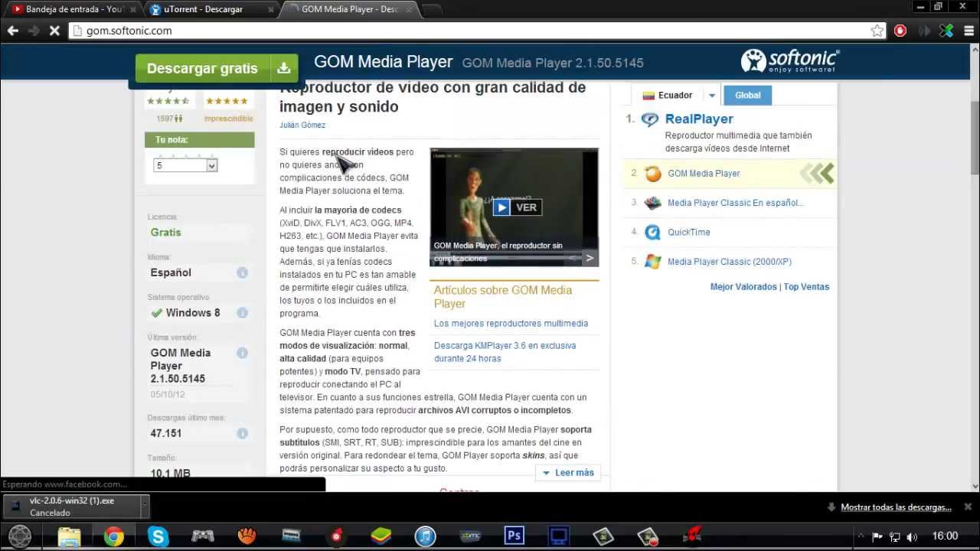Image resolution: width=980 pixels, height=551 pixels.
Task: Click Mejor Valorados link
Action: tap(743, 287)
